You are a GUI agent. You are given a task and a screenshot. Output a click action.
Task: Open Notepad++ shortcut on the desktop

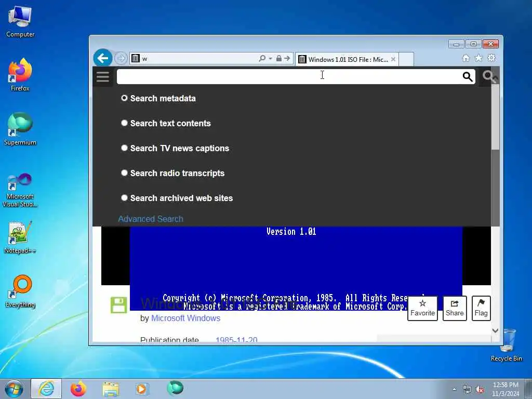coord(20,237)
